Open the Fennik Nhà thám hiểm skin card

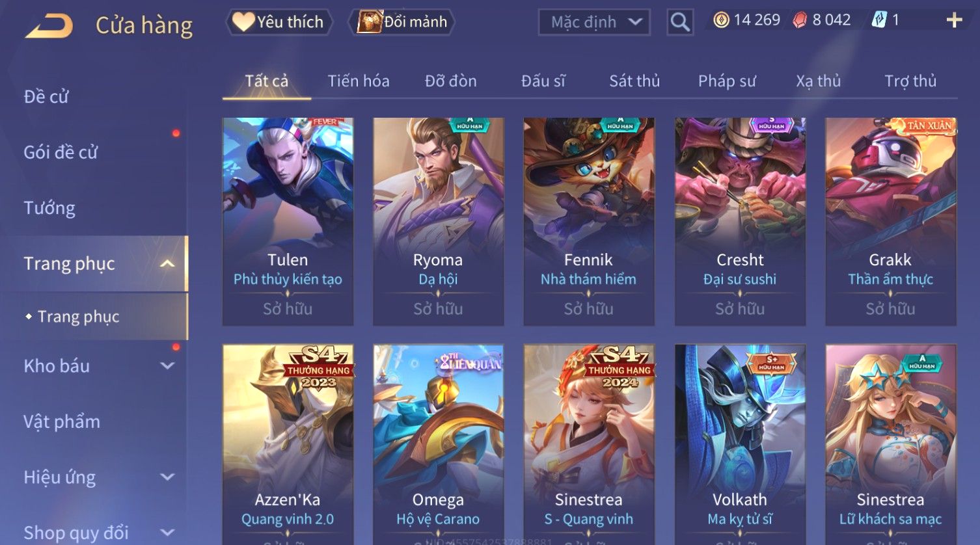coord(589,221)
